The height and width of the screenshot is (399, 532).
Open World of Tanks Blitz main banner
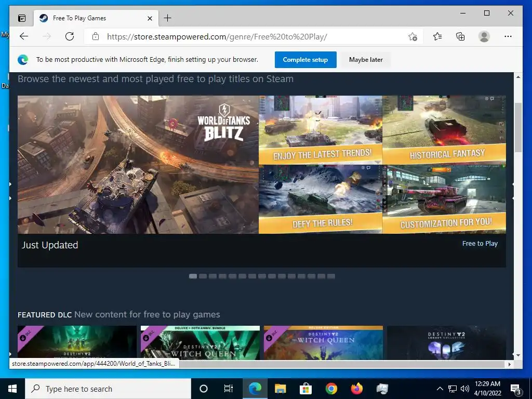click(138, 165)
